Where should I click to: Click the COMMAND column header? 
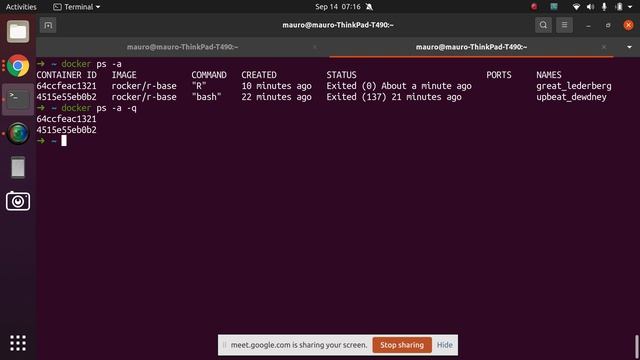209,75
